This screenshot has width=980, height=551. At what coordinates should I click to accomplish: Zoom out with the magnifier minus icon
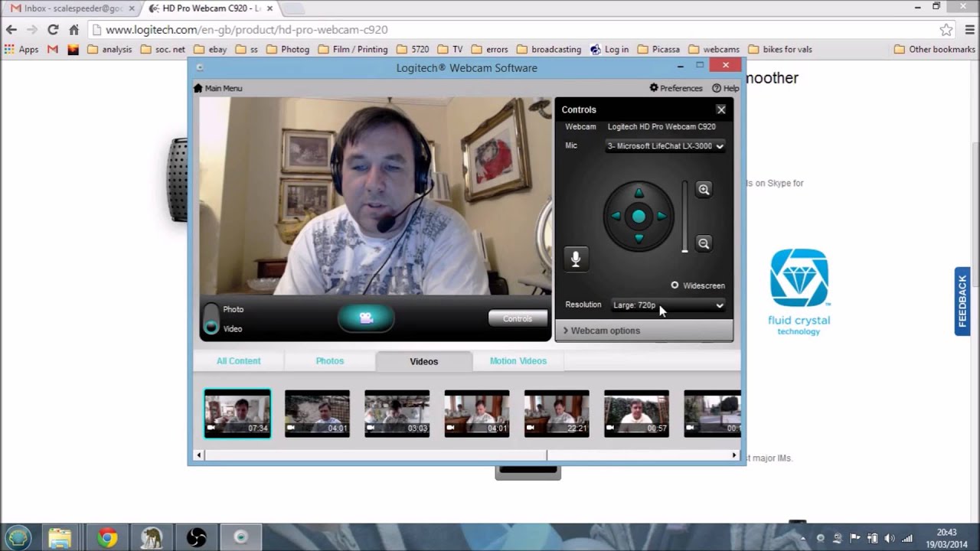pyautogui.click(x=704, y=243)
